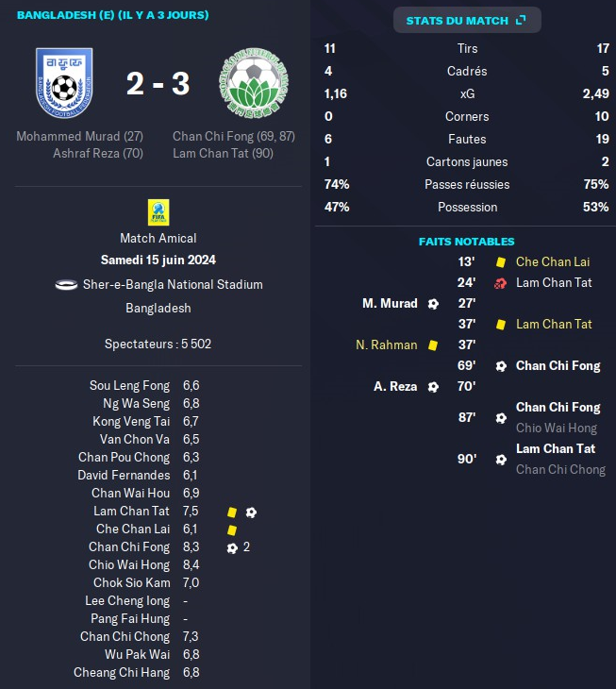Click the Bangladesh team crest
Viewport: 616px width, 689px height.
coord(64,84)
